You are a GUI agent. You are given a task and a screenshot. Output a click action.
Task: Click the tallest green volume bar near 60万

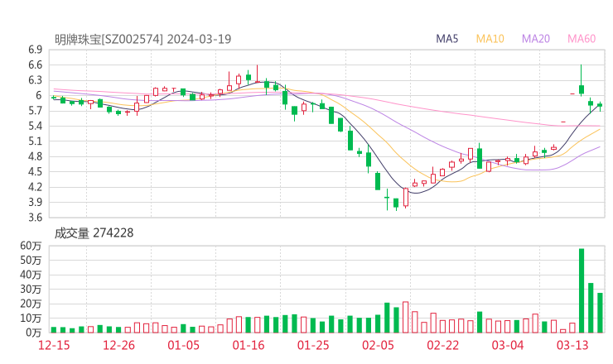pyautogui.click(x=582, y=290)
